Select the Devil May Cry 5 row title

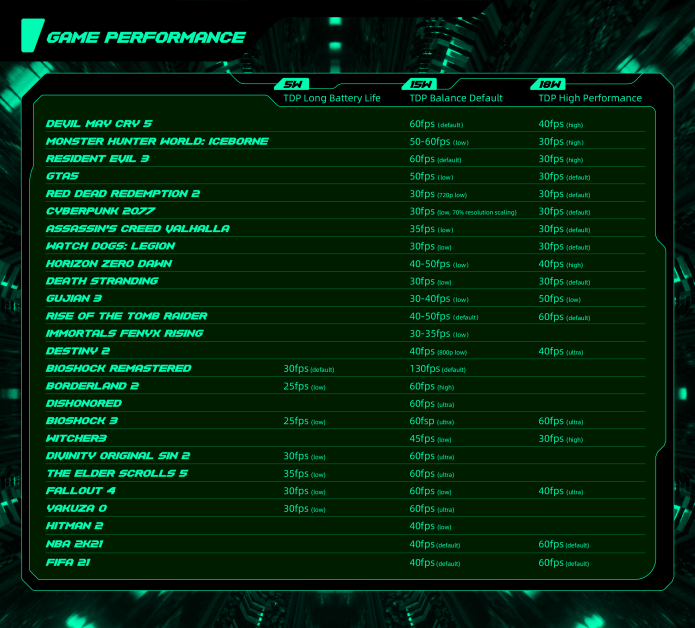click(99, 124)
